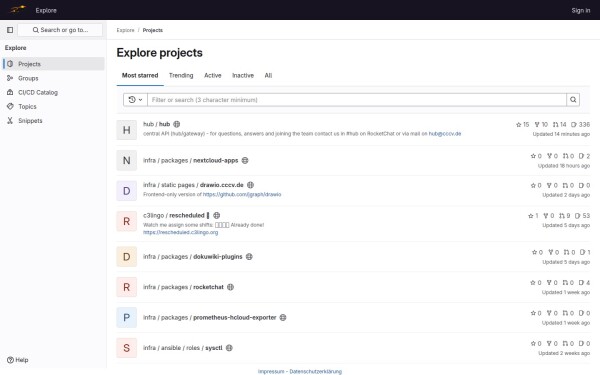Open rocketchat project
The image size is (600, 375).
183,287
